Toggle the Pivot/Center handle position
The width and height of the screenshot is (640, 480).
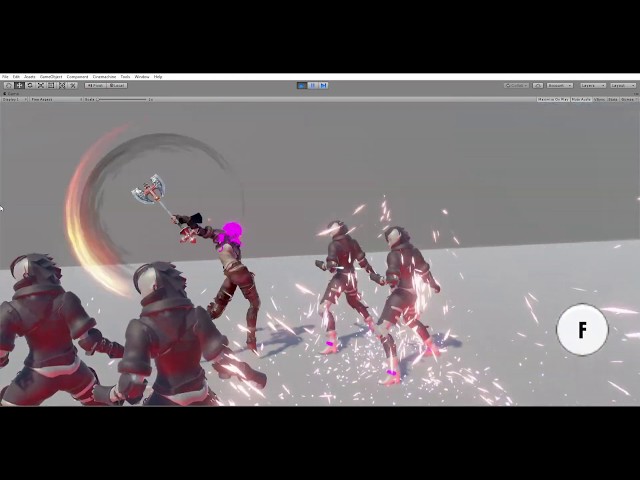coord(96,85)
